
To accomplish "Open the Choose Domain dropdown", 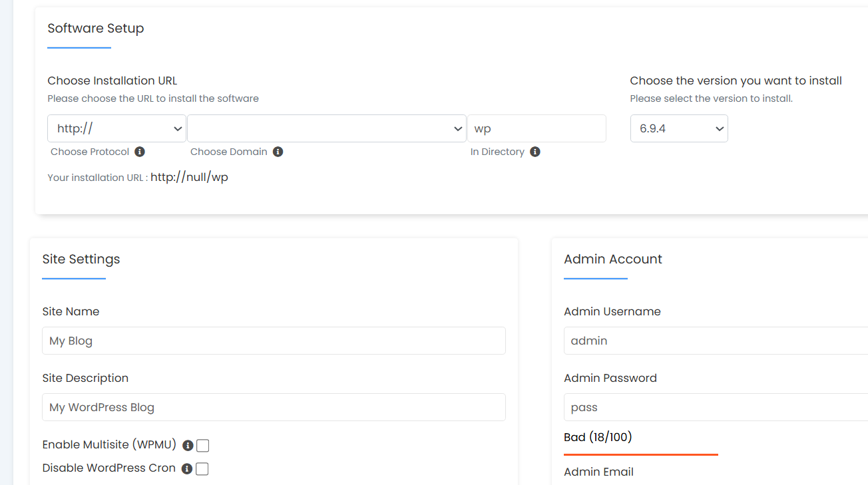I will [327, 128].
